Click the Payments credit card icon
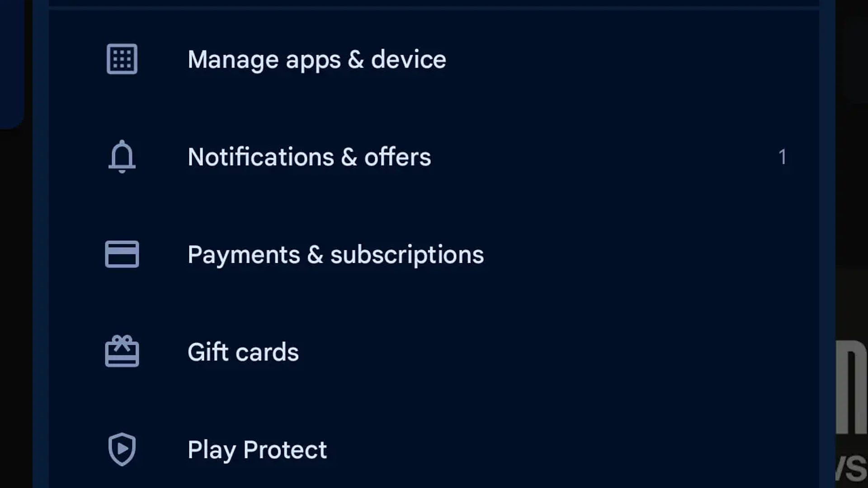 tap(122, 254)
